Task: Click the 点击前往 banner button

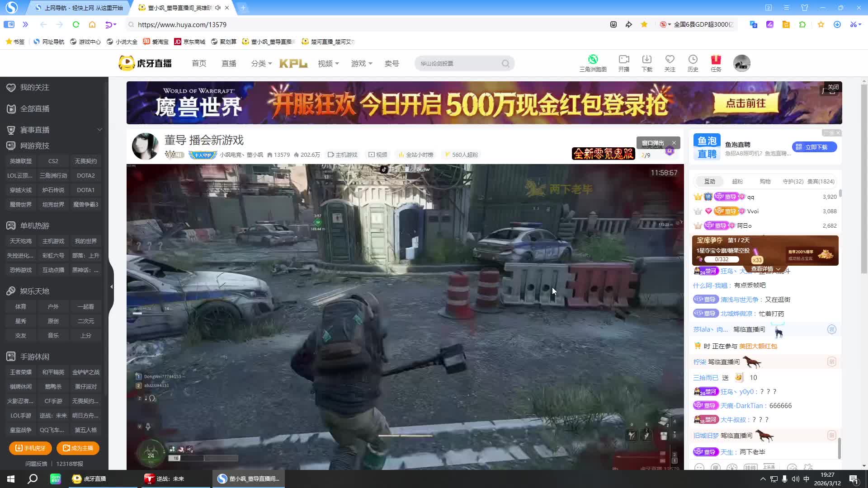Action: click(745, 103)
